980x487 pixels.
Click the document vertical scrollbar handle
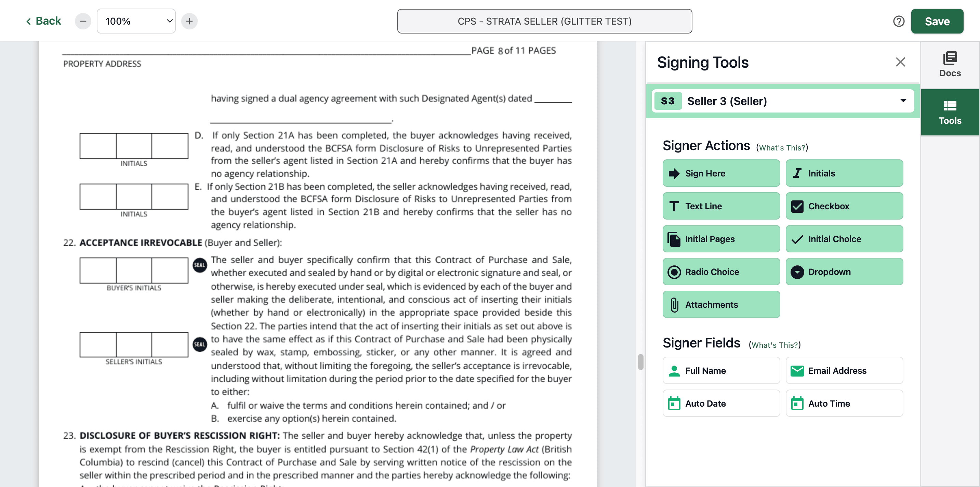(641, 361)
